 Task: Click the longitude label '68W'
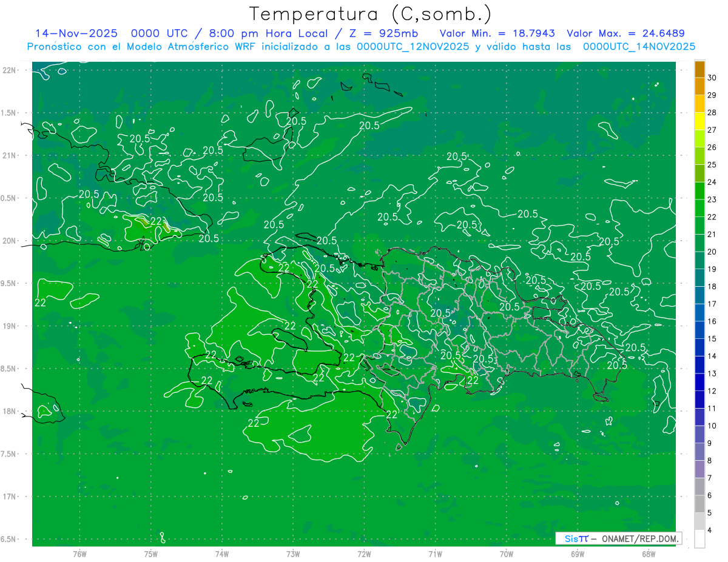[x=649, y=554]
